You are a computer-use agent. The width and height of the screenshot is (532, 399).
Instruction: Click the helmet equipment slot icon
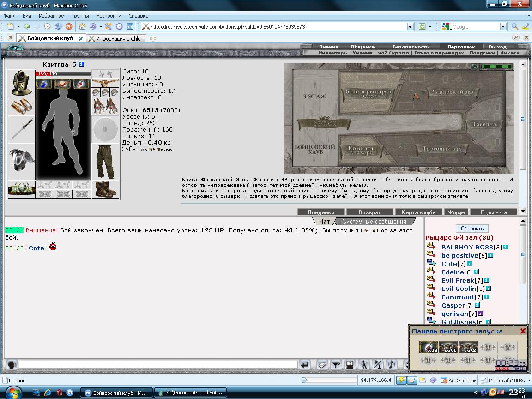(x=21, y=83)
